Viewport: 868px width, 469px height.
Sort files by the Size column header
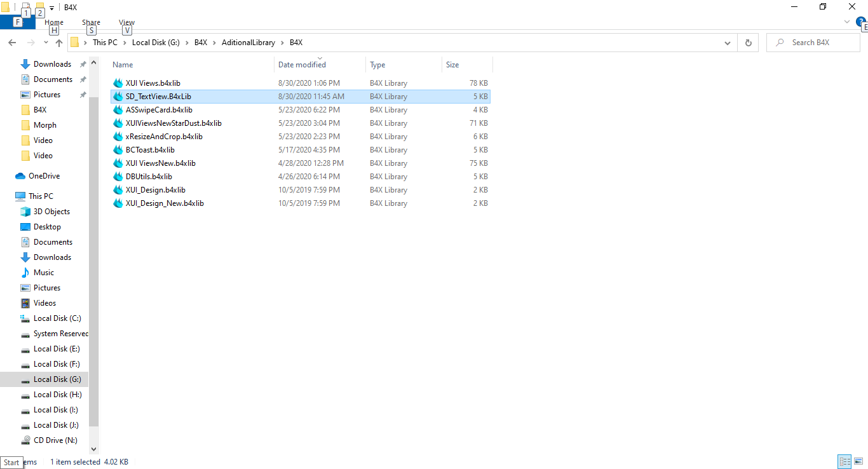point(467,65)
